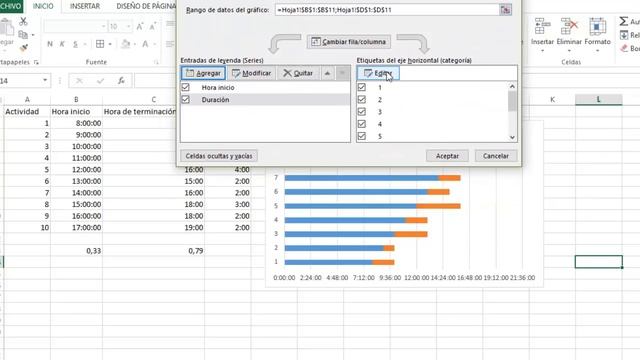Click the AutoSum sigma icon
The width and height of the screenshot is (640, 360).
coord(624,21)
